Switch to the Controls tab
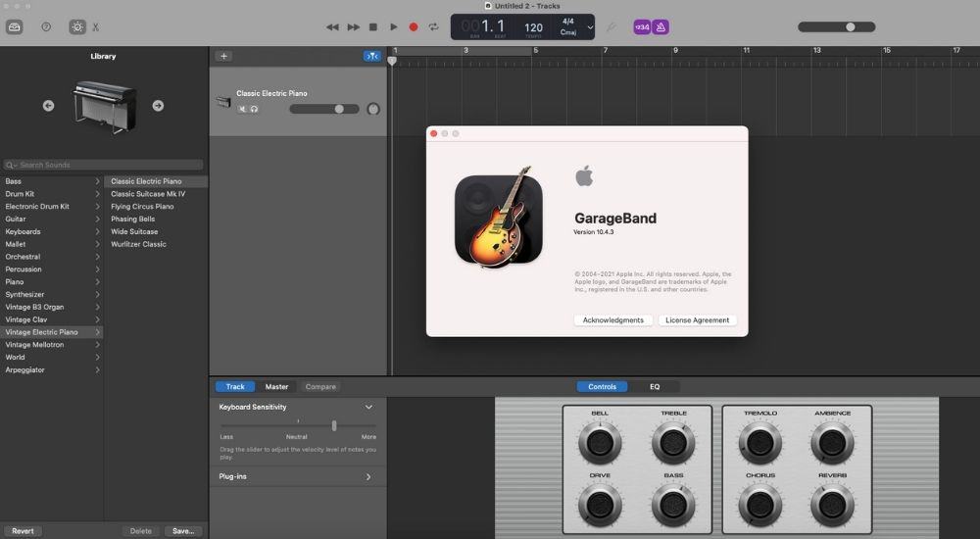The width and height of the screenshot is (980, 539). 602,386
